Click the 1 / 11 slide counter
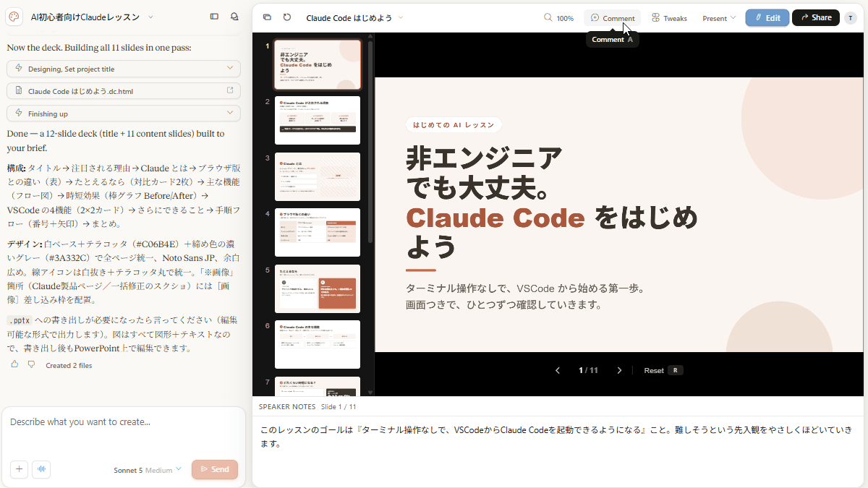Image resolution: width=868 pixels, height=488 pixels. pyautogui.click(x=588, y=370)
